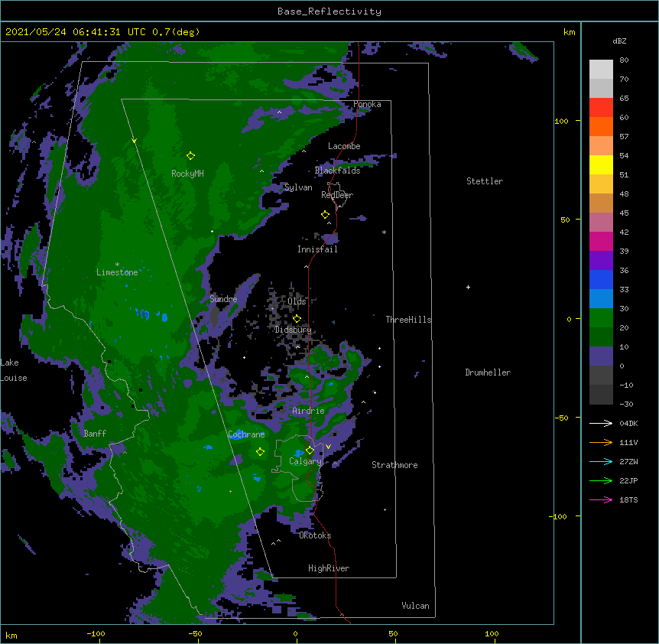Select the yellow diamond marker below RedDeer
This screenshot has width=659, height=644.
pos(325,215)
